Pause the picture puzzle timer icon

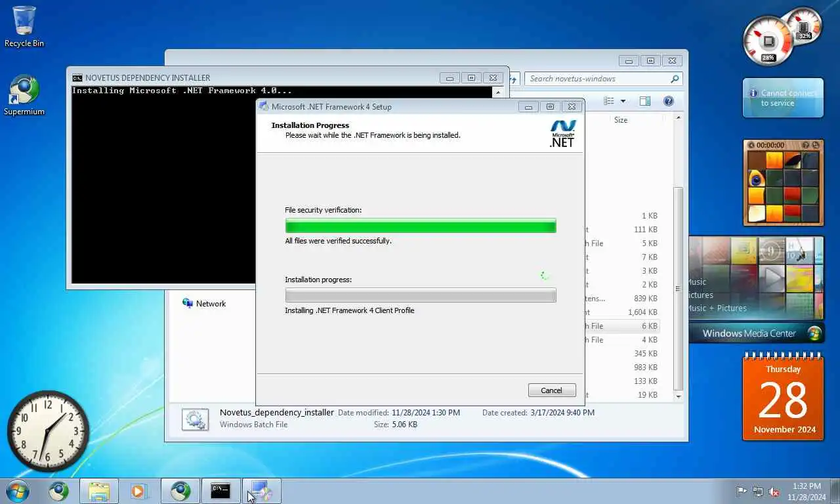click(751, 145)
